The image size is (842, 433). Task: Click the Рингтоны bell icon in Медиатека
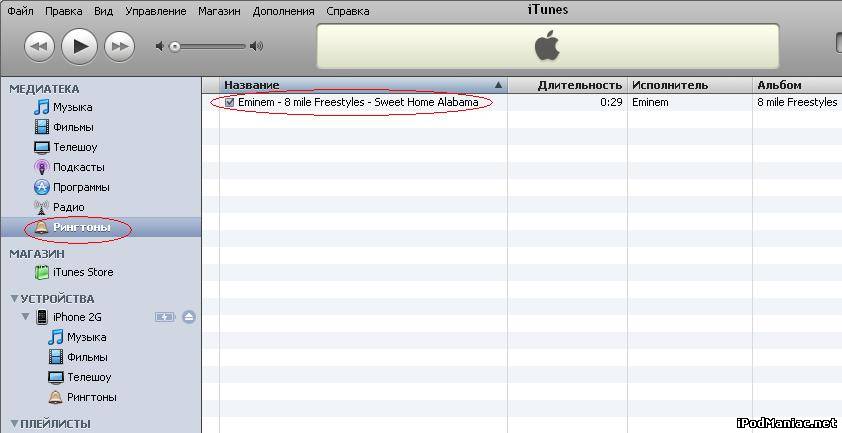(41, 227)
